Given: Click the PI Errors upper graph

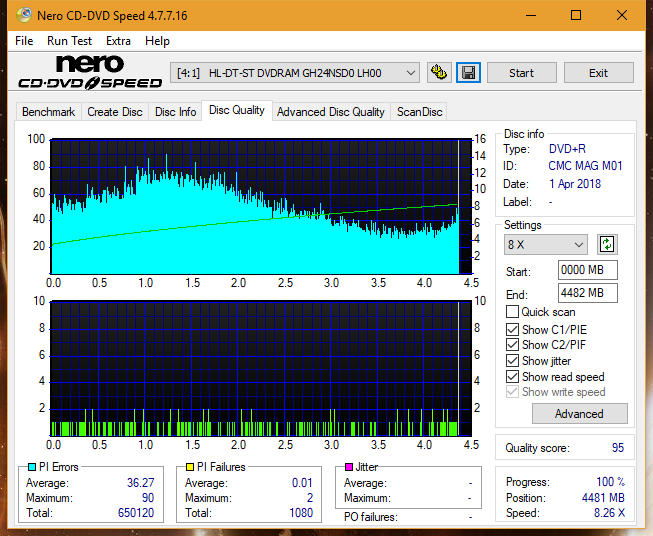Looking at the screenshot, I should tap(261, 207).
